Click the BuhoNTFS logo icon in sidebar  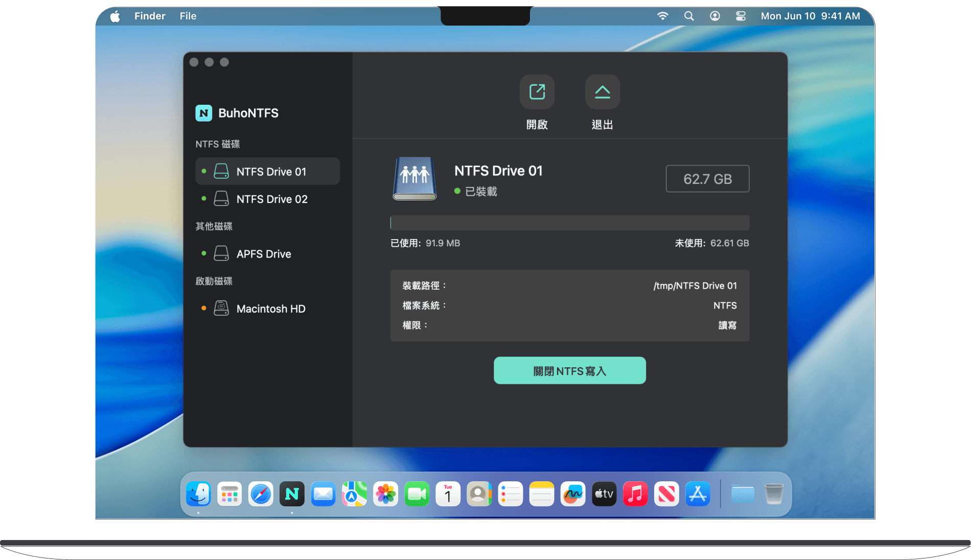pos(203,113)
